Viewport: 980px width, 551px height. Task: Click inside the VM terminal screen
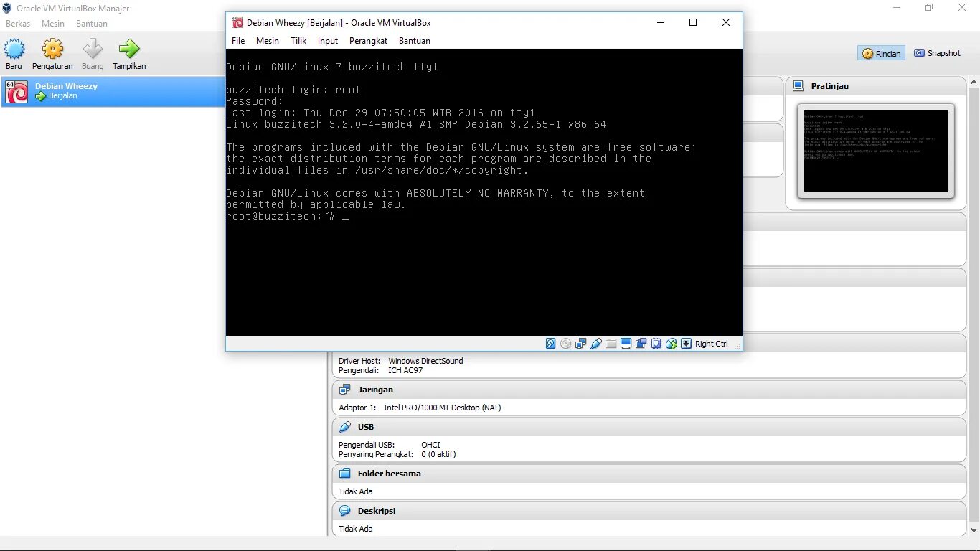point(484,192)
